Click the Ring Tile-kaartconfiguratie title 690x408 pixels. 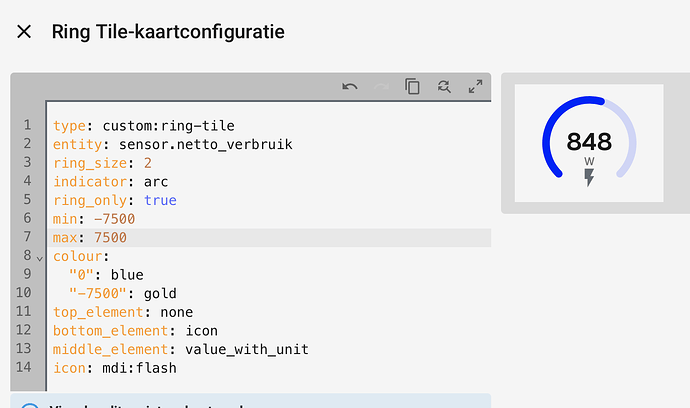point(168,32)
